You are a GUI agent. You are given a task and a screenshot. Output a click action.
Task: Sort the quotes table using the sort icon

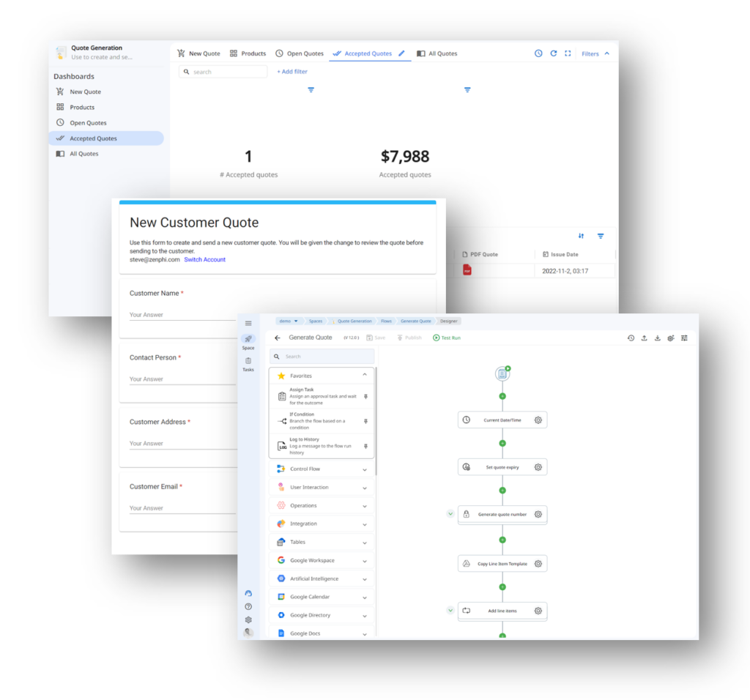(x=581, y=236)
